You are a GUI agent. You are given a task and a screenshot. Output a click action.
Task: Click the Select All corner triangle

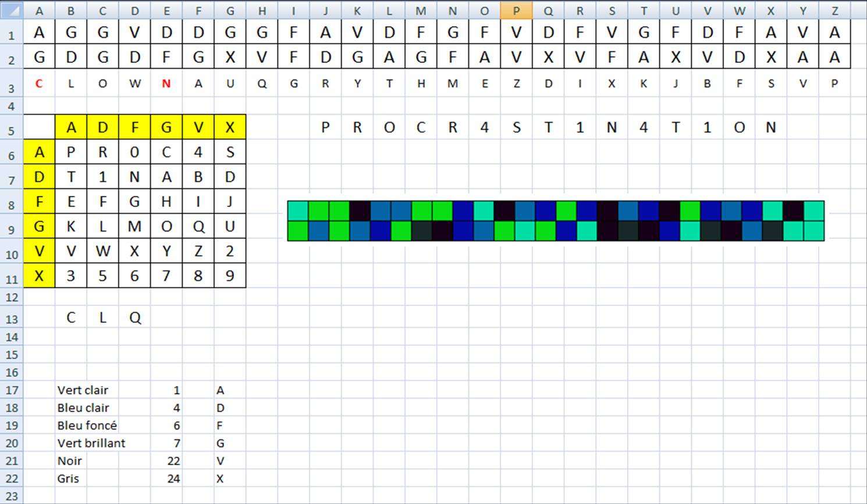(12, 10)
